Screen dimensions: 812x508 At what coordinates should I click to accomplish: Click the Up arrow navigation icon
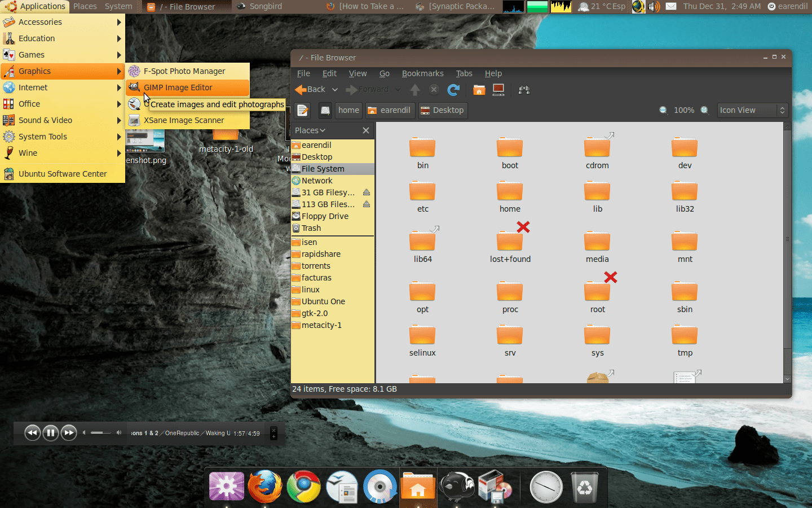pos(414,89)
